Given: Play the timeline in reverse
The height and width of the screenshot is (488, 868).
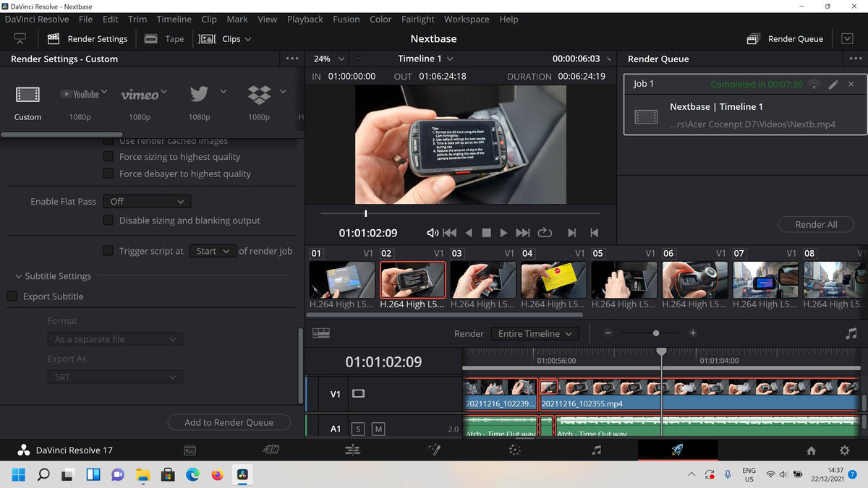Looking at the screenshot, I should 469,233.
